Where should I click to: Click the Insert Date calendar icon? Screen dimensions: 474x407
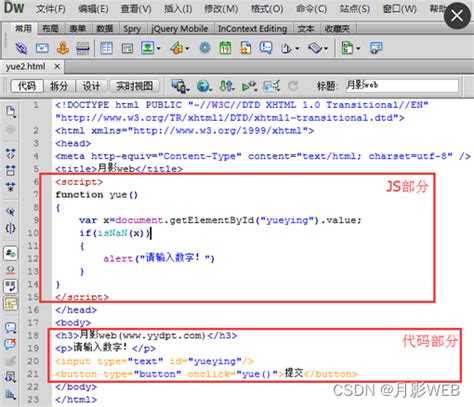pos(225,48)
